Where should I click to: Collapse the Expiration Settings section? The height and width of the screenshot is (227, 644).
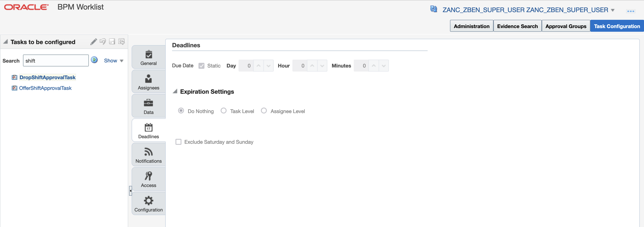pos(175,91)
